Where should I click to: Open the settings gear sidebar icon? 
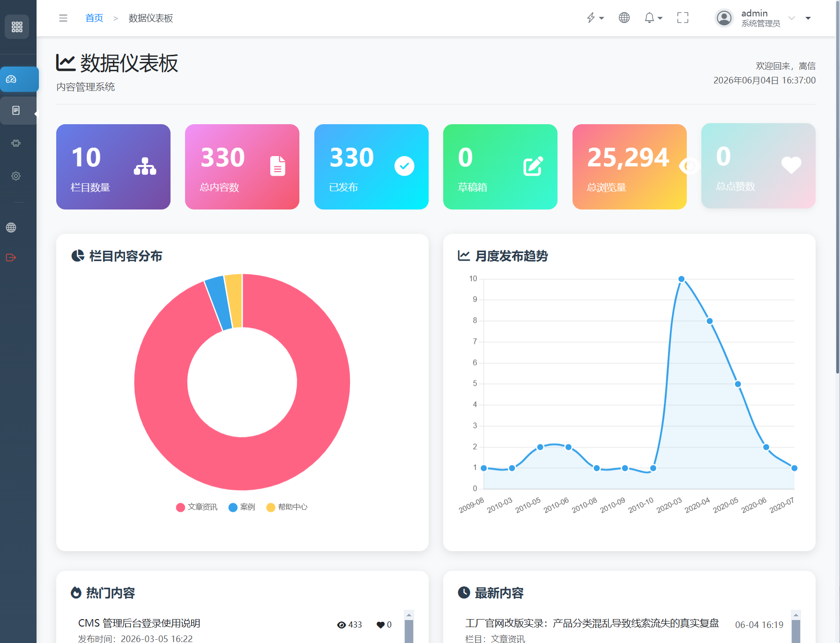point(16,176)
